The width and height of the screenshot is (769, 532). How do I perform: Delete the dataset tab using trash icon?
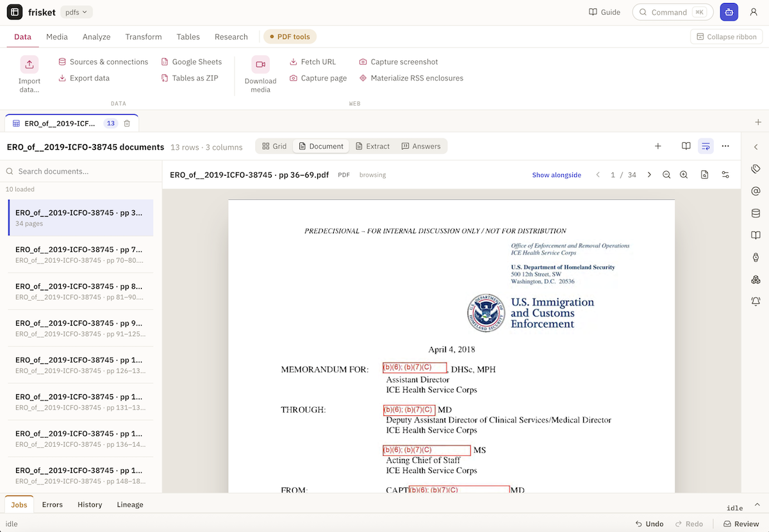click(127, 123)
